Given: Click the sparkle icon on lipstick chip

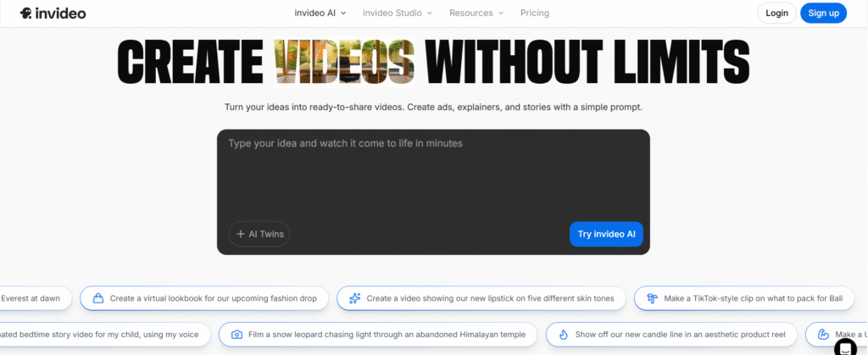Looking at the screenshot, I should coord(355,298).
